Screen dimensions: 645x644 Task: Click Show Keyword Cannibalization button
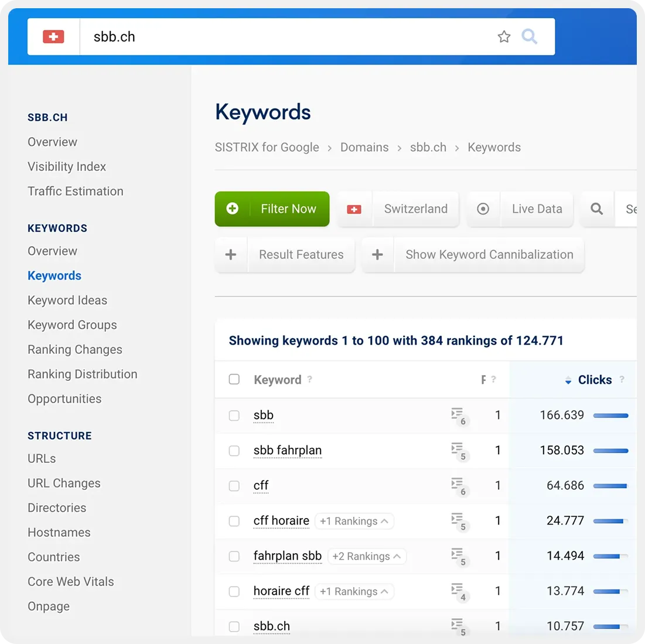click(x=473, y=255)
